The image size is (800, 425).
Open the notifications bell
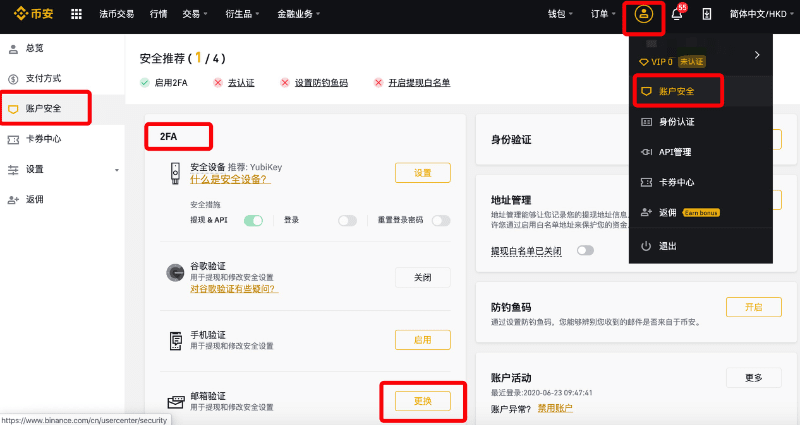click(x=677, y=14)
